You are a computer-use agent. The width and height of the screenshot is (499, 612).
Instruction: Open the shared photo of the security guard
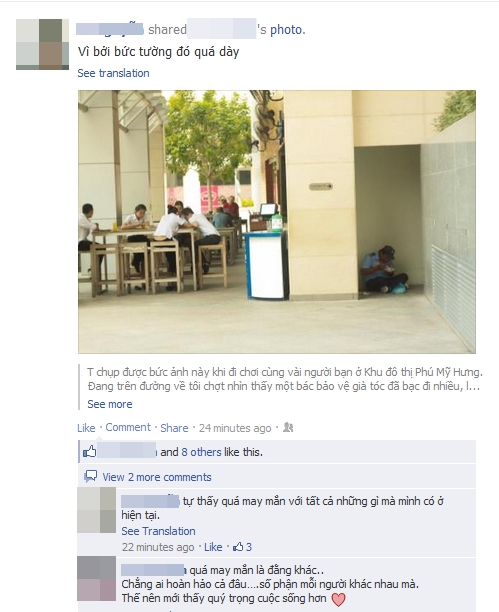277,222
